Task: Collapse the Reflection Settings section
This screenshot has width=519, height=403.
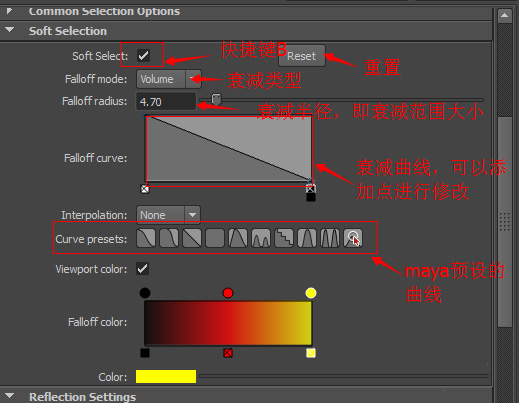Action: (10, 396)
